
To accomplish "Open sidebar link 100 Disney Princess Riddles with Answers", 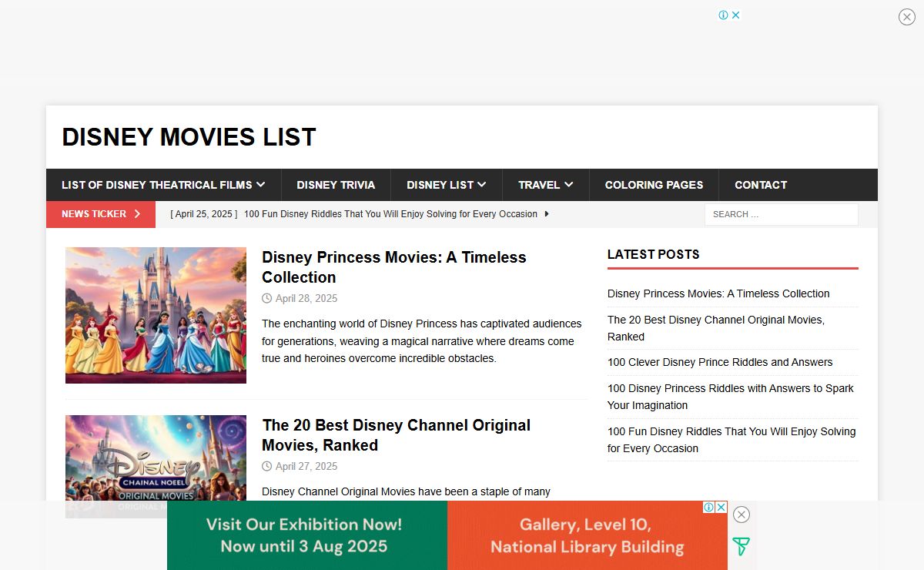I will pyautogui.click(x=731, y=397).
